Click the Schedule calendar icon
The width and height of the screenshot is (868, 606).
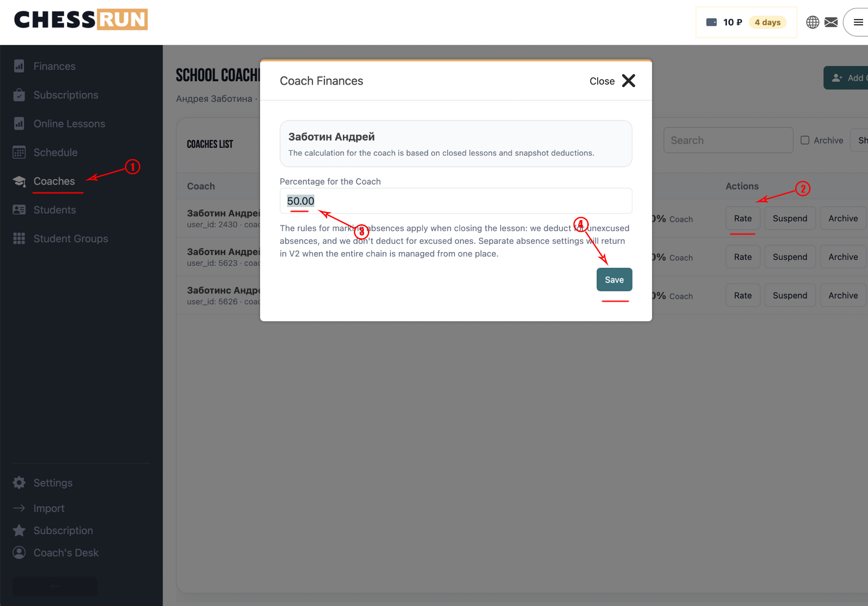pos(19,152)
